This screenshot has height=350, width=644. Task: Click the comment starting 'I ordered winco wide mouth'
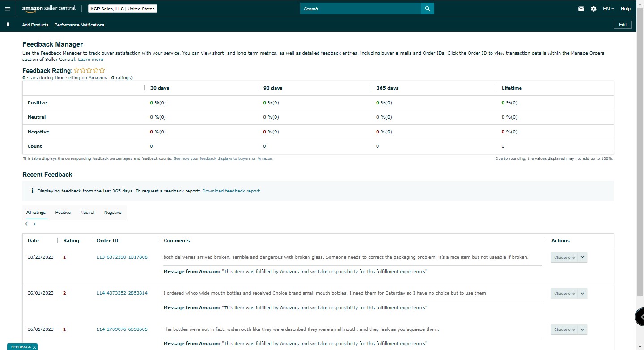coord(325,293)
